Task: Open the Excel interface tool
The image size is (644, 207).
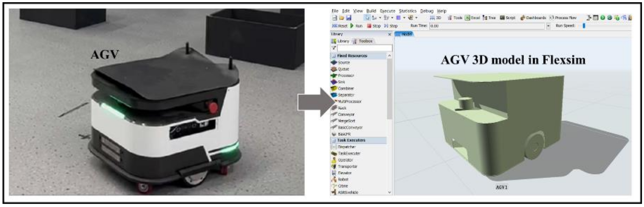Action: tap(472, 18)
